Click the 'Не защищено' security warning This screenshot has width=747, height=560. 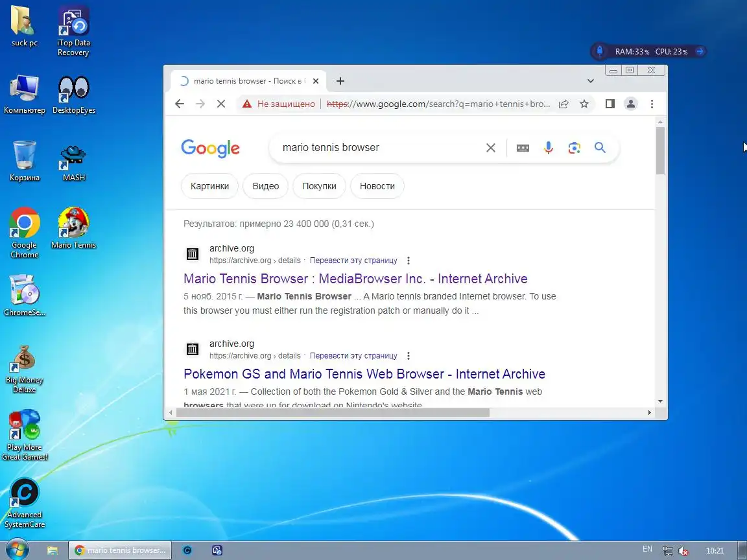pos(279,104)
